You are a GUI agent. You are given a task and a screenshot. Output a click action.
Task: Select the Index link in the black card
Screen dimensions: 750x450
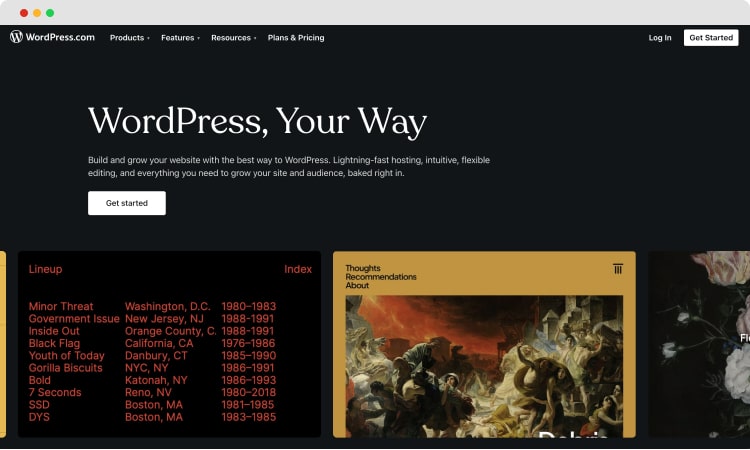coord(298,269)
